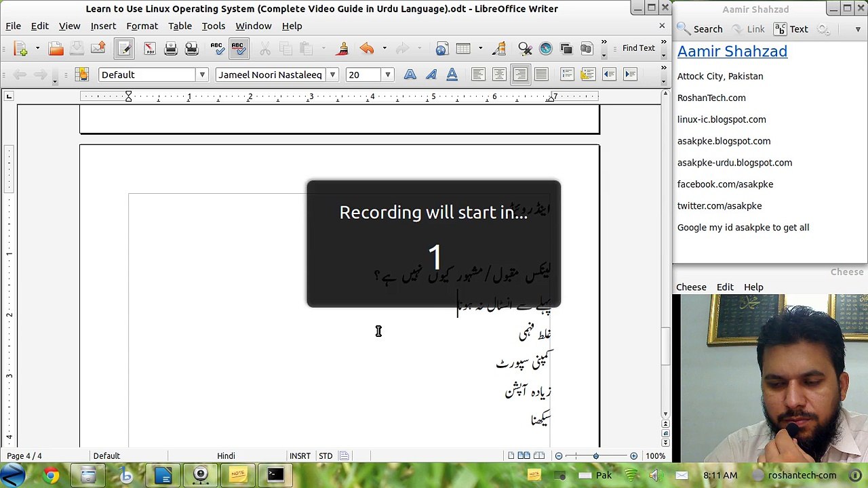868x488 pixels.
Task: Open the Terminal from the taskbar
Action: pyautogui.click(x=275, y=475)
